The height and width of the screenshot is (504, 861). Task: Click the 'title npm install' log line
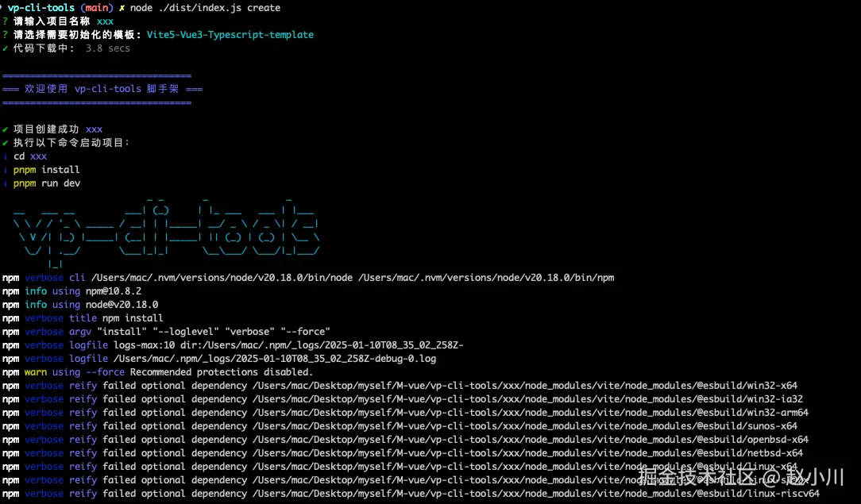(83, 318)
